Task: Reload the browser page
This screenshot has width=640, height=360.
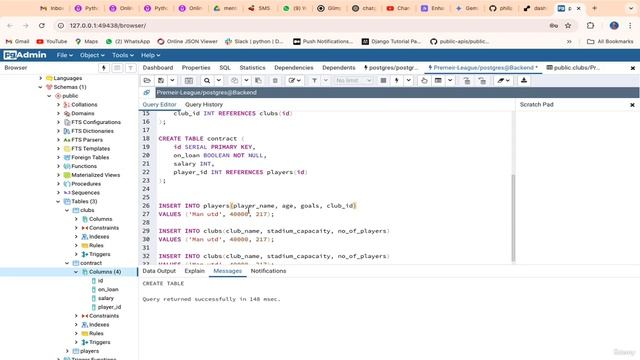Action: (42, 25)
